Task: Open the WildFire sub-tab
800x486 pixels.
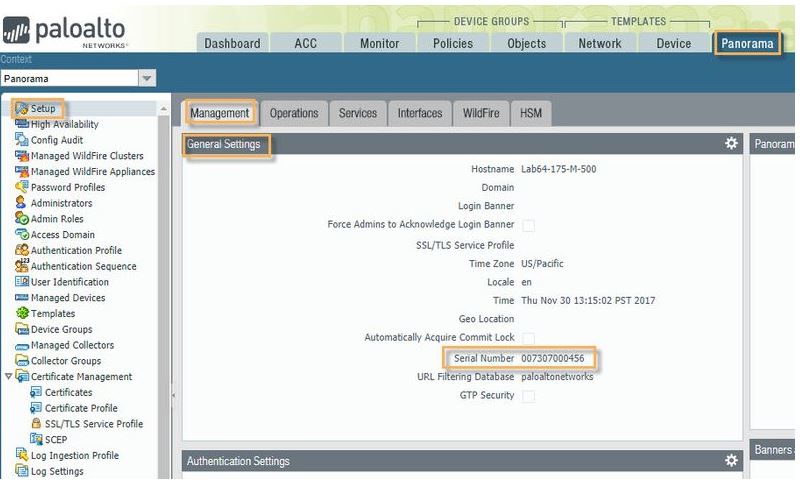Action: tap(481, 113)
